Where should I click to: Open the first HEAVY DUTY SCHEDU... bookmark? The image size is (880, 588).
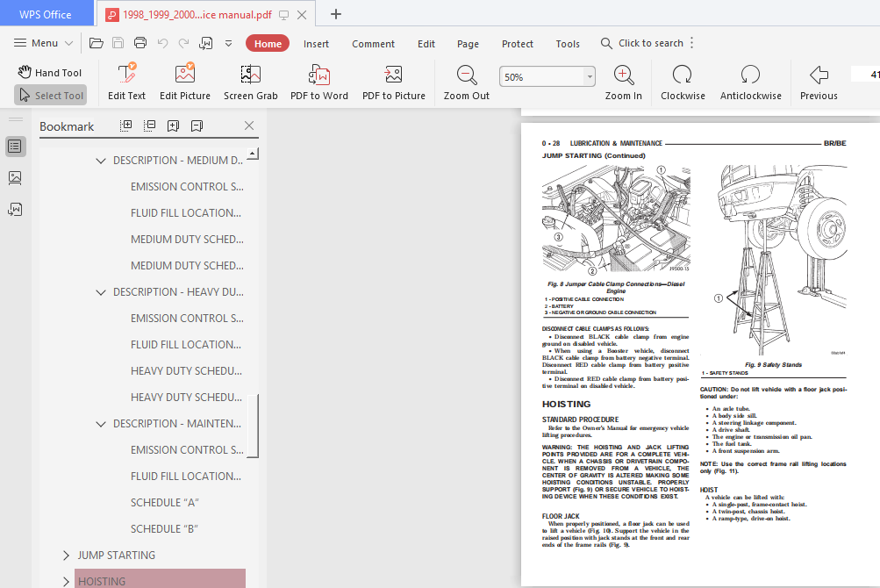tap(186, 370)
